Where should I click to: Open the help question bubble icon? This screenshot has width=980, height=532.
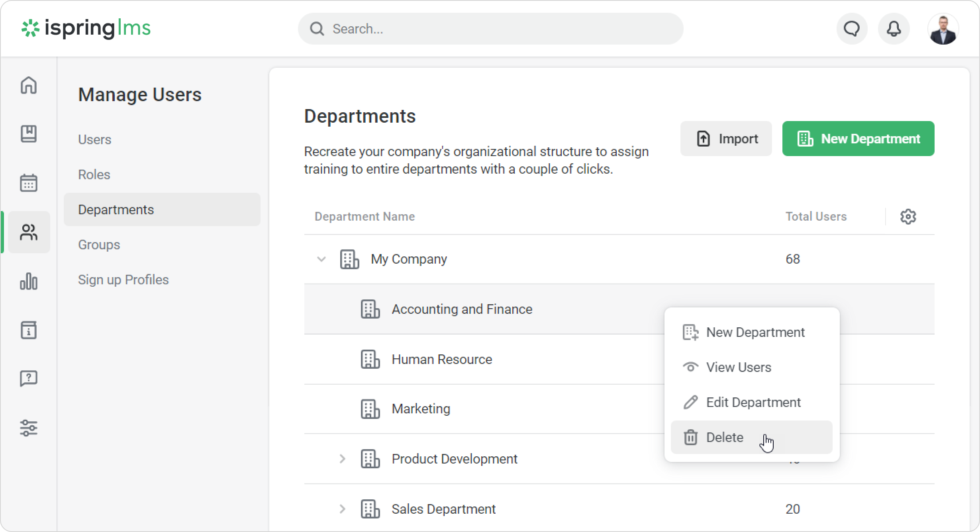pos(29,379)
